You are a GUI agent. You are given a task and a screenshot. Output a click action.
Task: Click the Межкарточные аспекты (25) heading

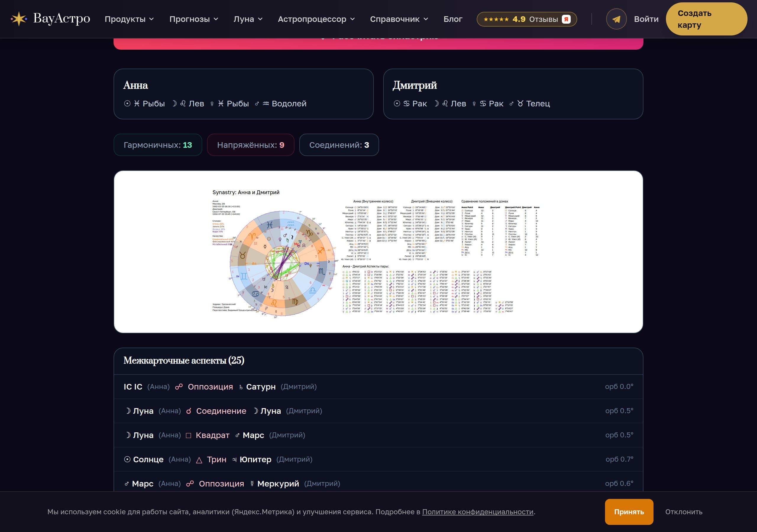coord(184,360)
